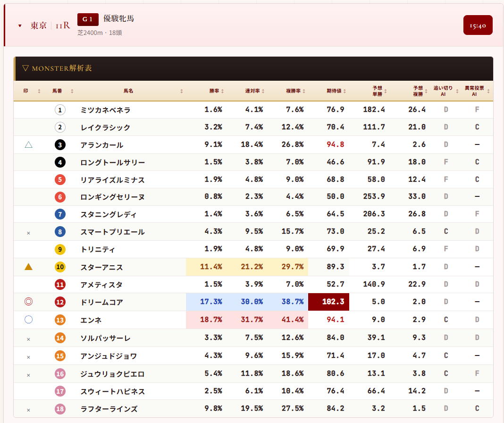
Task: Click horse number 11 badge
Action: (60, 284)
